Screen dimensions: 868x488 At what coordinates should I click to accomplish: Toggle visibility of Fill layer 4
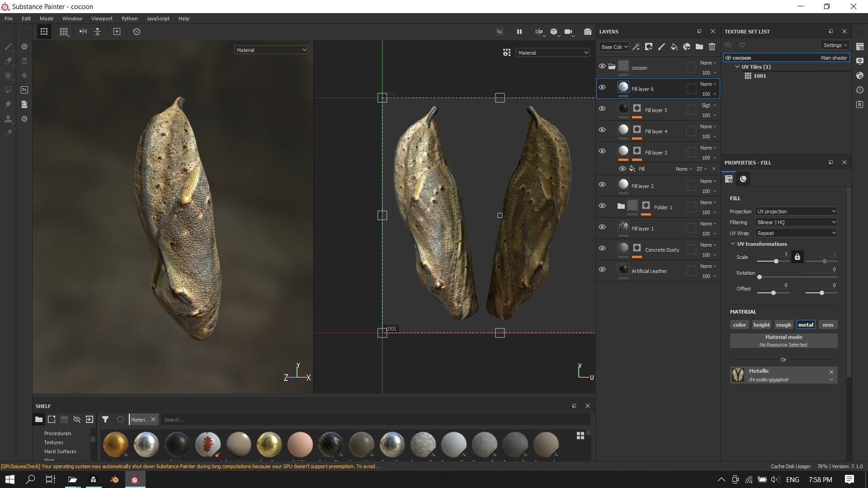602,130
